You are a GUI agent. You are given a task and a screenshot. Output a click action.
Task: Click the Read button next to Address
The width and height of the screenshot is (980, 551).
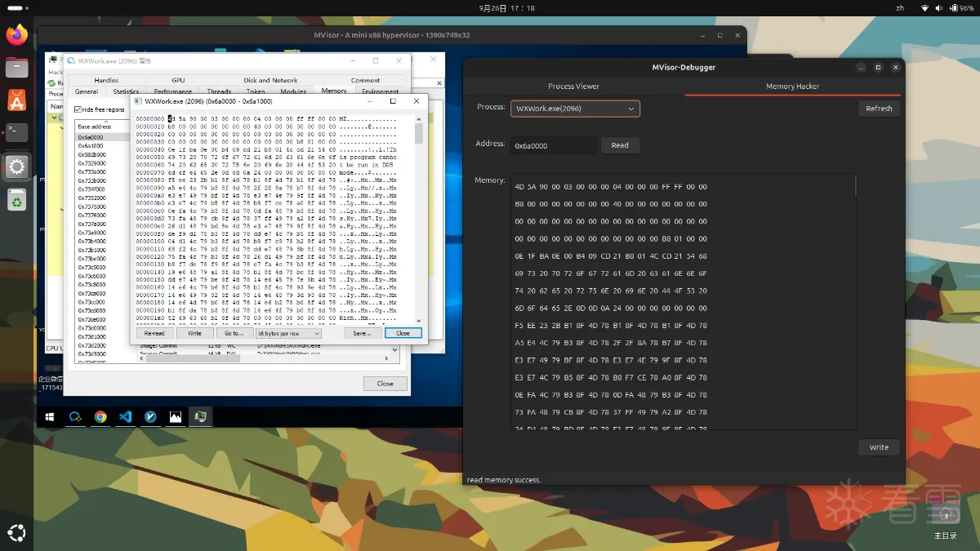click(620, 145)
